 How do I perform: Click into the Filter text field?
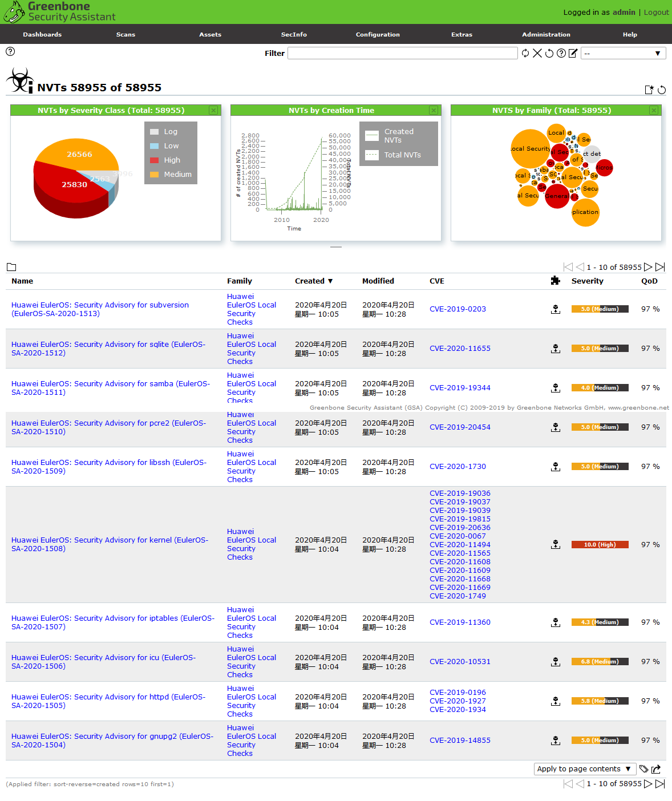pyautogui.click(x=403, y=53)
